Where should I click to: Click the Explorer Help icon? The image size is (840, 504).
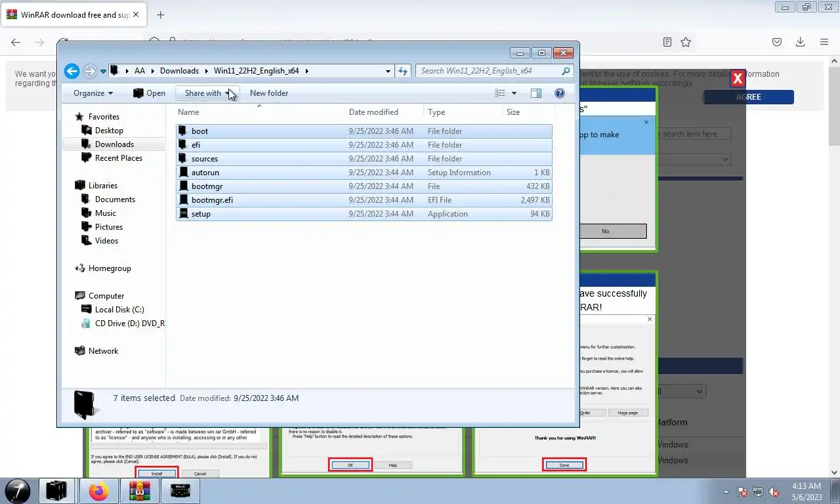tap(560, 93)
